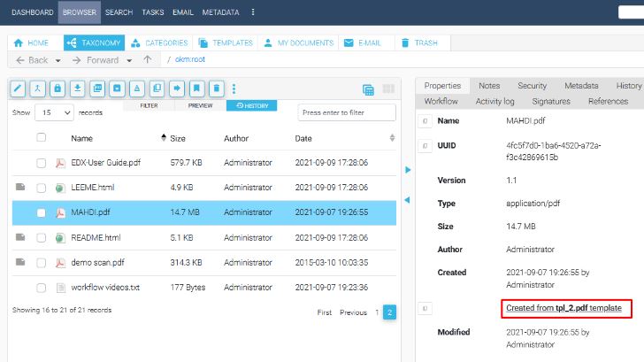Open the My Documents tab

point(299,42)
